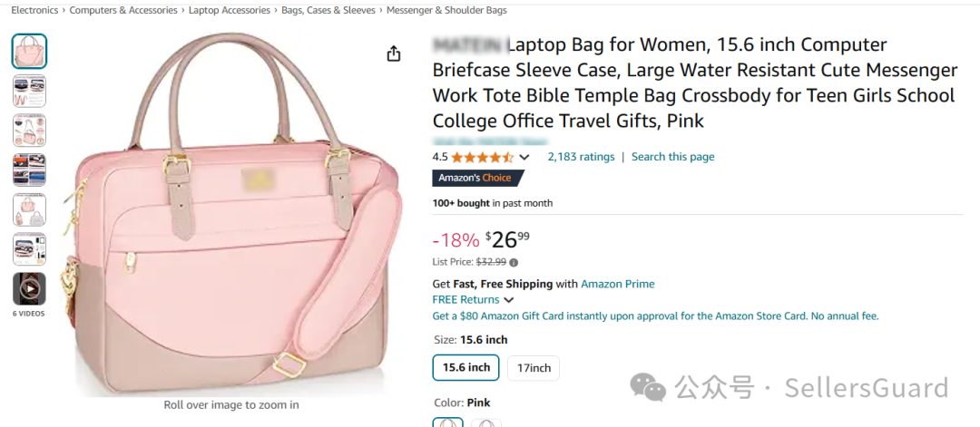This screenshot has width=980, height=427.
Task: Open the 6 videos play thumbnail
Action: point(29,289)
